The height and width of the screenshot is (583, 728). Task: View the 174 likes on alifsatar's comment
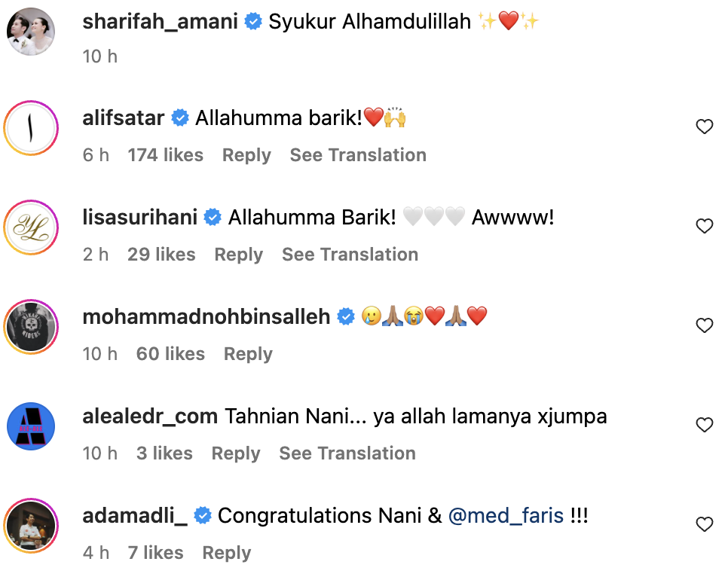point(166,155)
